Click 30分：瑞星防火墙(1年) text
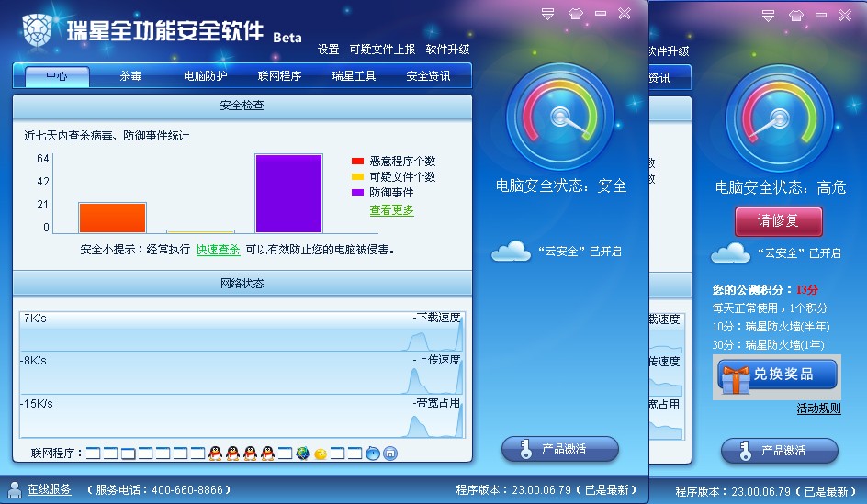The image size is (867, 504). point(768,345)
